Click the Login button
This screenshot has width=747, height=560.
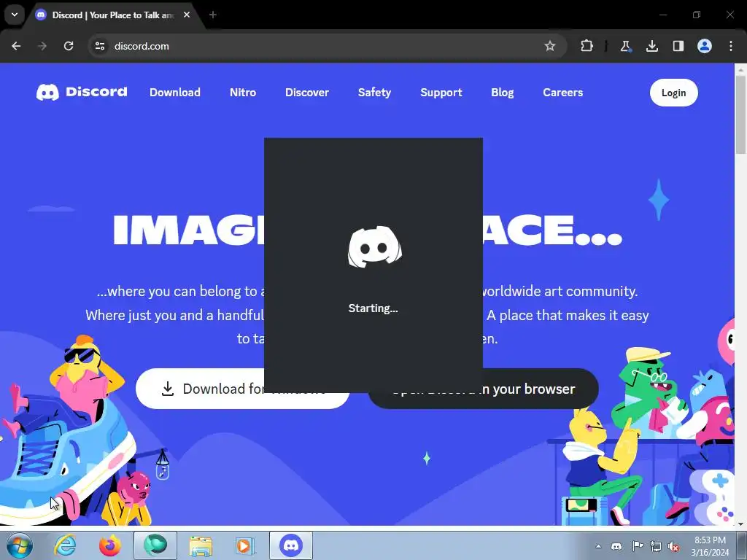[x=673, y=93]
